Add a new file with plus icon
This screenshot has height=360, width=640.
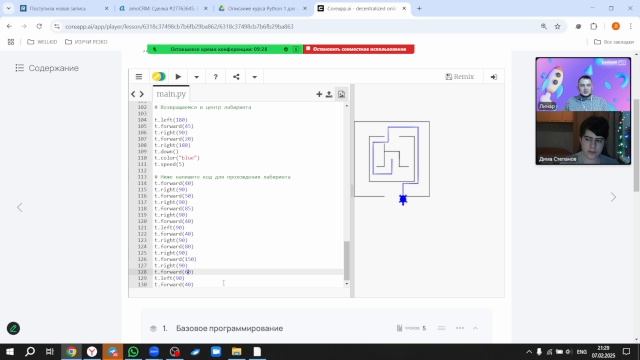click(x=319, y=94)
